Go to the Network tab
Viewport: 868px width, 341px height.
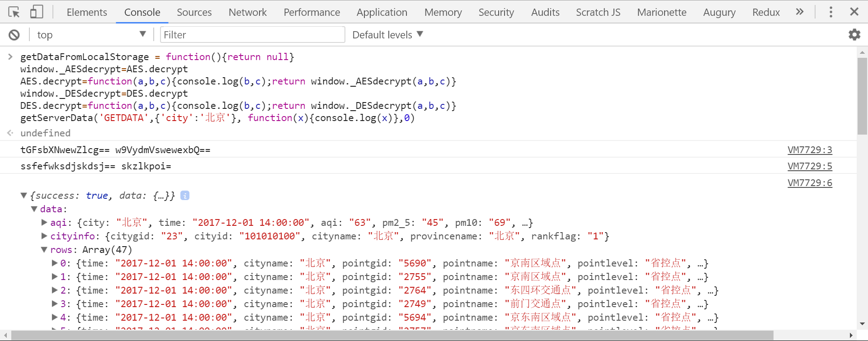tap(248, 12)
